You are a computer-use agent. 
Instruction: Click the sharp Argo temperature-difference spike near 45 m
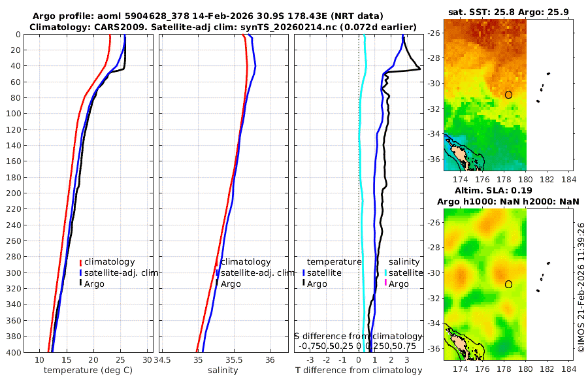(x=419, y=69)
